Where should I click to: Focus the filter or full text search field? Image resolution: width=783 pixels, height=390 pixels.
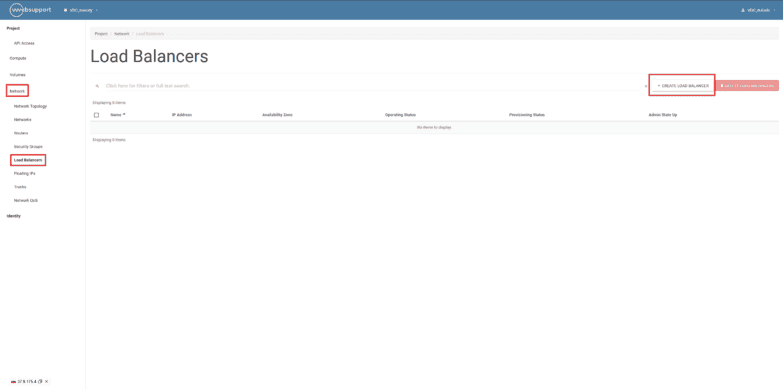(372, 86)
